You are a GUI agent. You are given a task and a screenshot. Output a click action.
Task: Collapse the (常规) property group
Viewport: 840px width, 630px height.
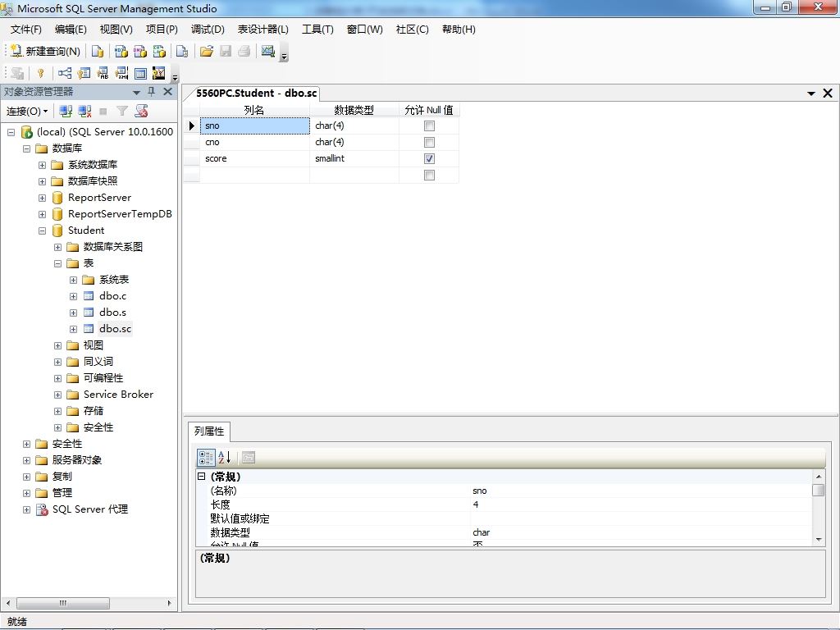tap(202, 477)
